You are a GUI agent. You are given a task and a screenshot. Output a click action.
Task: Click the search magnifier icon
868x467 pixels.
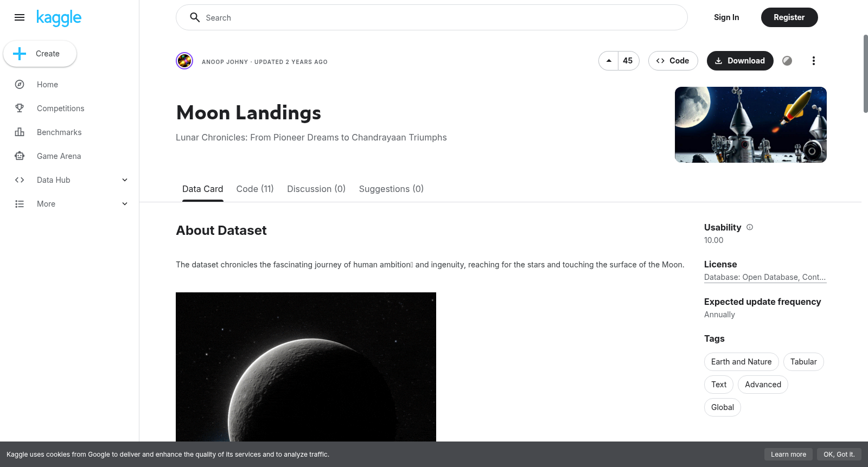195,17
